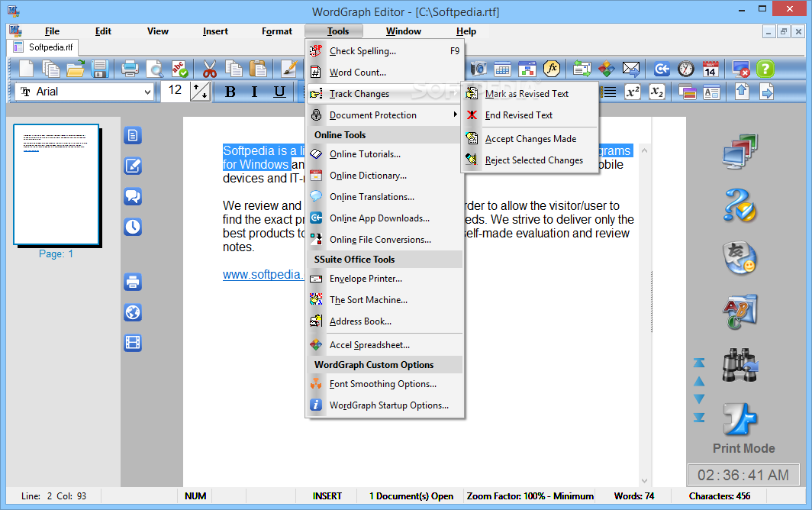Follow the www.softpedia link in document
This screenshot has width=812, height=510.
pyautogui.click(x=263, y=275)
